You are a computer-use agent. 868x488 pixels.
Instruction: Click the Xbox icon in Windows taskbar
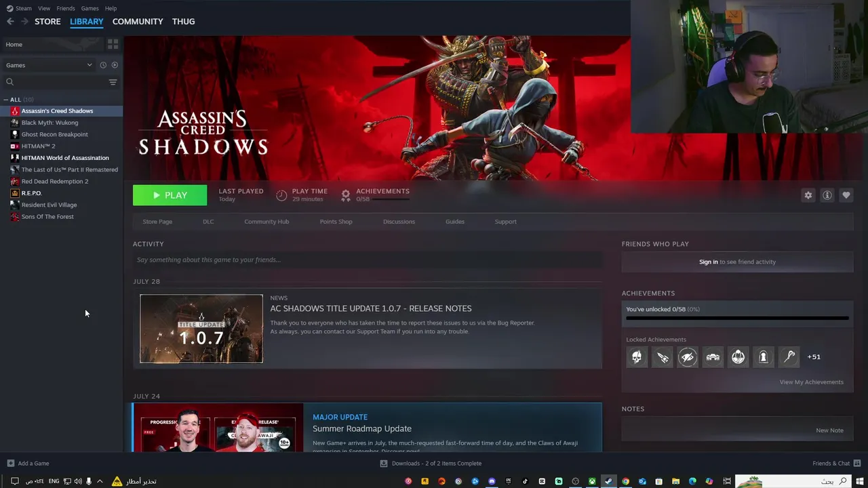[x=592, y=481]
